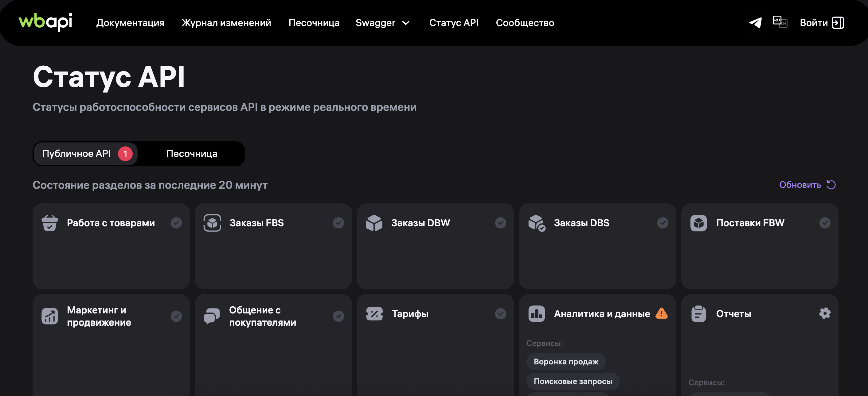
Task: Click the Маркетинг и продвижение chart icon
Action: point(49,316)
